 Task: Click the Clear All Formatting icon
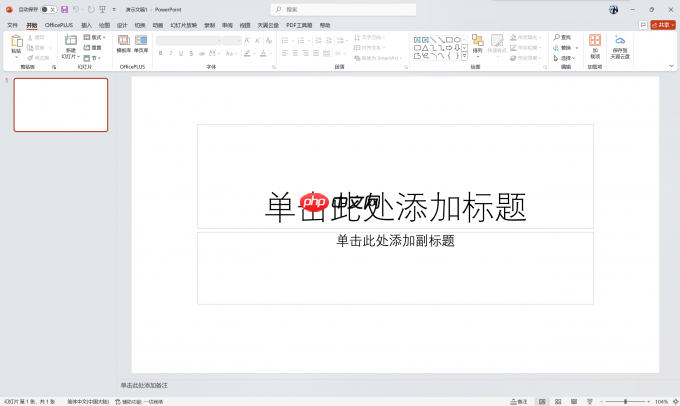coord(269,41)
